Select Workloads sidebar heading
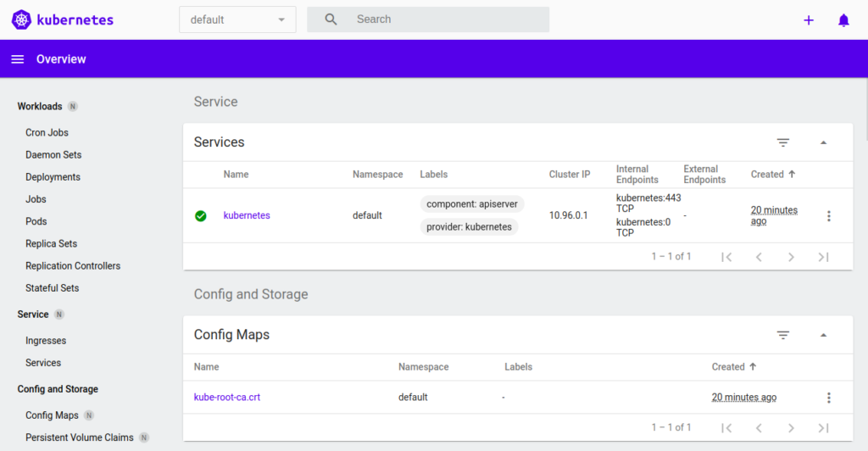This screenshot has width=868, height=451. coord(39,106)
